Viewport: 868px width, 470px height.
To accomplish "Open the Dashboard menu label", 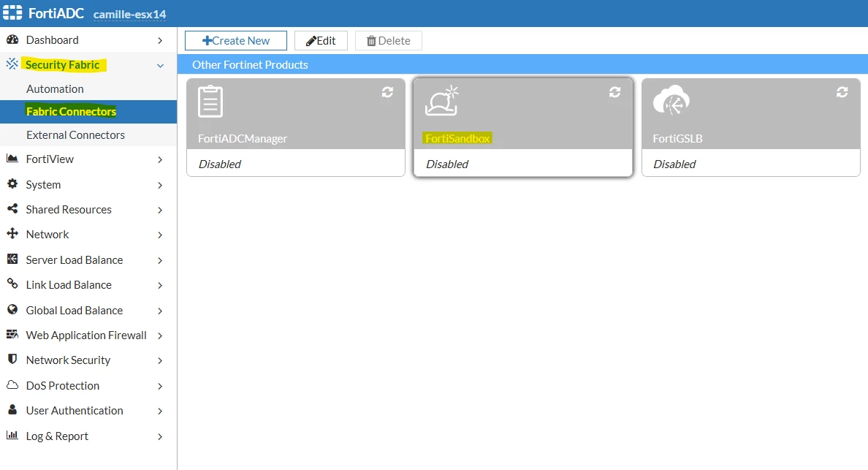I will tap(52, 40).
